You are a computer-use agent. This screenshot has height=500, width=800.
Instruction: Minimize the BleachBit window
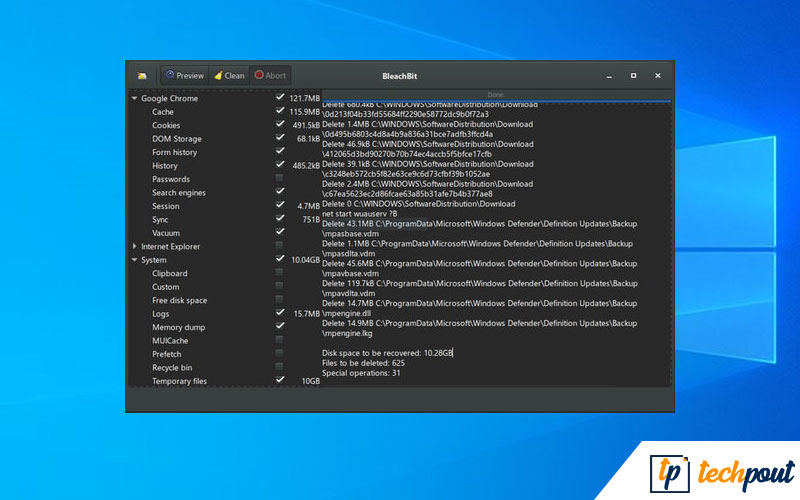tap(608, 75)
